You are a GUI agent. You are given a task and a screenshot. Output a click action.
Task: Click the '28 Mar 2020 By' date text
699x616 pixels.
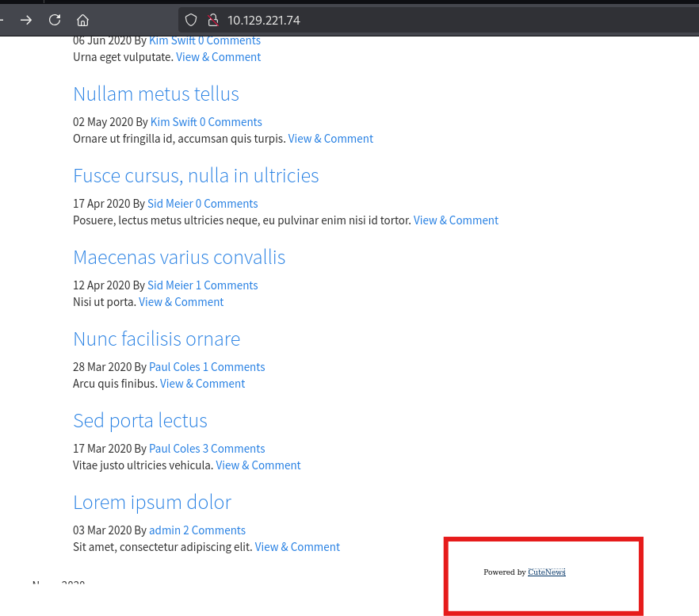tap(109, 366)
